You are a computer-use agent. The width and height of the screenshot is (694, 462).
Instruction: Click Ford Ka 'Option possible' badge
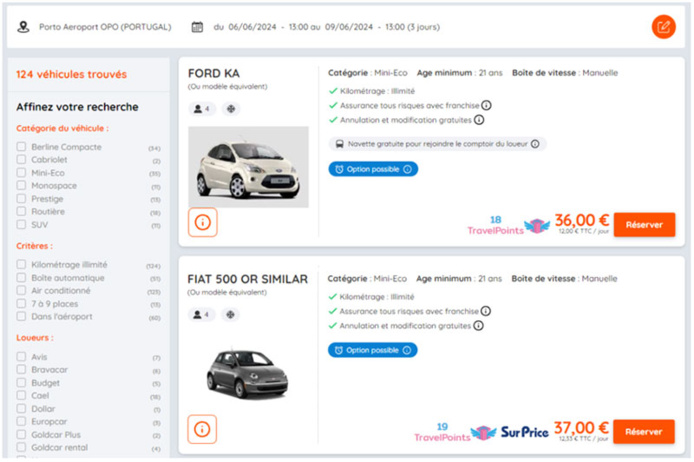373,169
